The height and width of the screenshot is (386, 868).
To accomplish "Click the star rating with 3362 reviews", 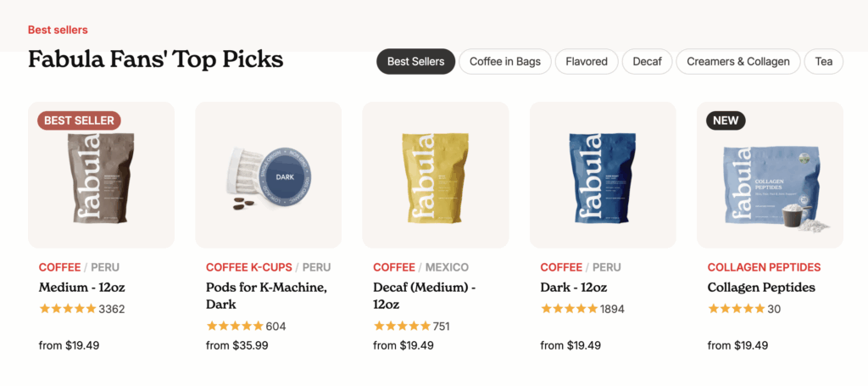I will (x=68, y=309).
